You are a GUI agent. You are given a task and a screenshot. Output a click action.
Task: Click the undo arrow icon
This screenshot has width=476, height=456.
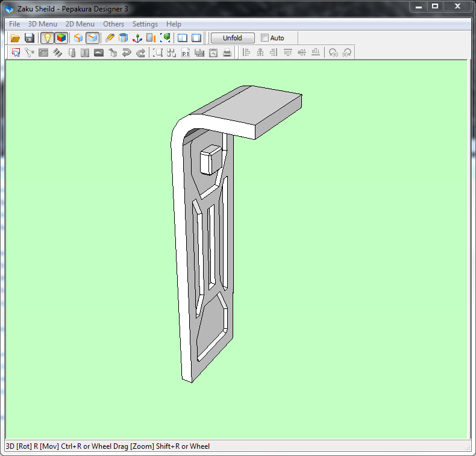(x=127, y=52)
